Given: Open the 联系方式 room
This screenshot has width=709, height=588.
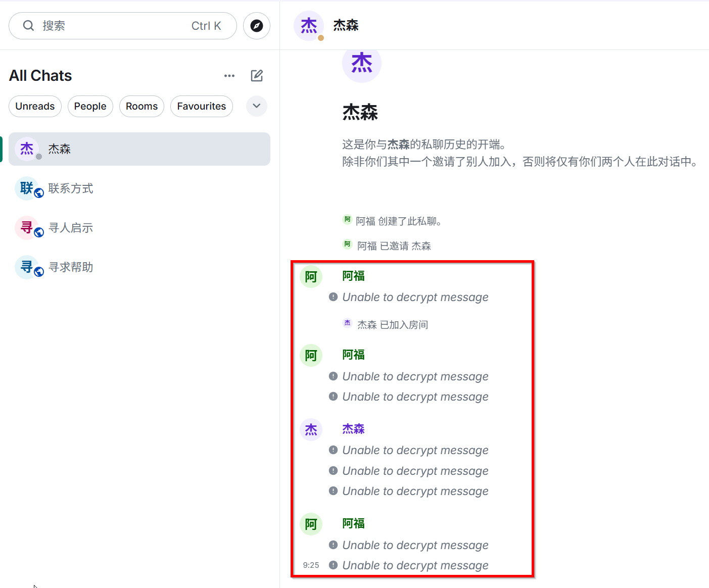Looking at the screenshot, I should (x=139, y=188).
